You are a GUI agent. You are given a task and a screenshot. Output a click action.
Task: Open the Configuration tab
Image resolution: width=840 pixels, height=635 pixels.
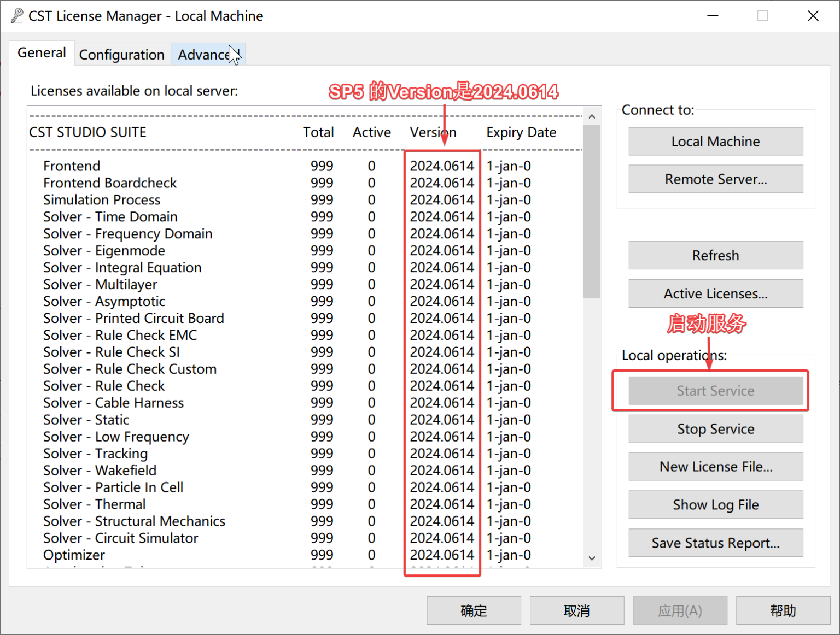pos(122,55)
